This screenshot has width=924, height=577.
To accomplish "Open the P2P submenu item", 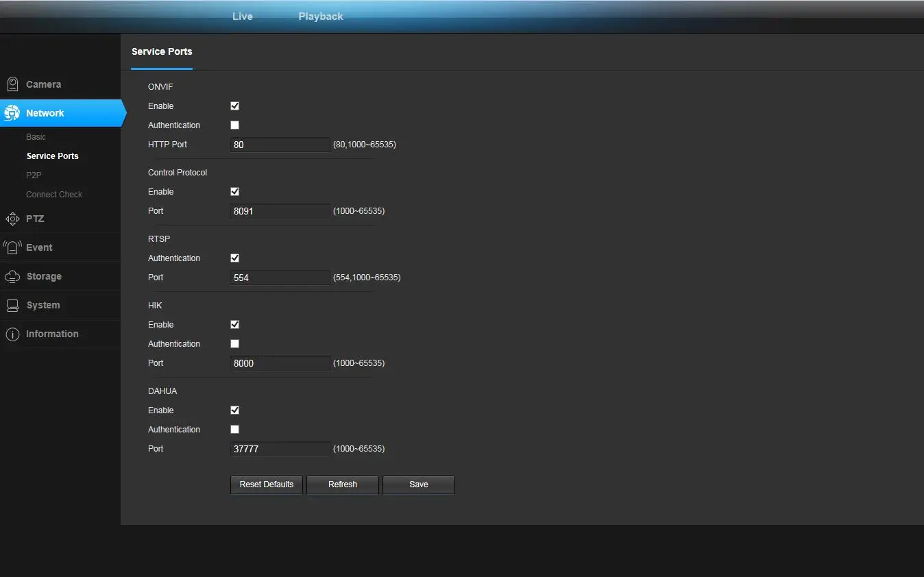I will tap(34, 175).
